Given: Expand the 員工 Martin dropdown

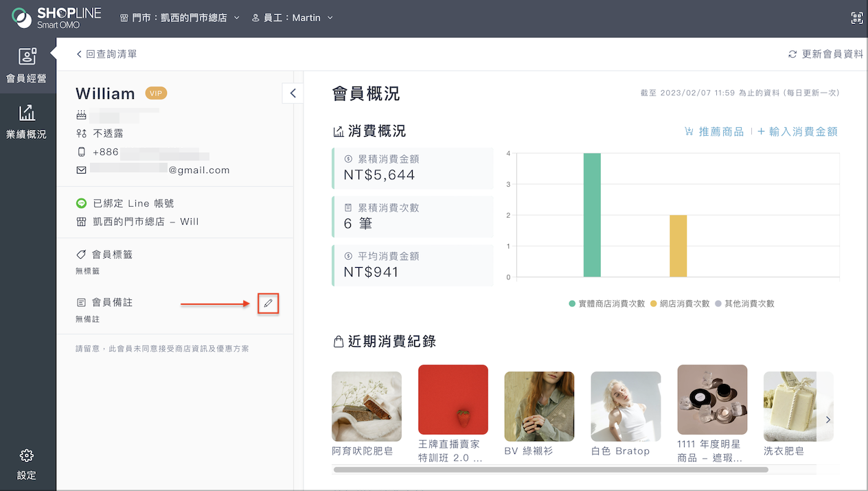Looking at the screenshot, I should click(292, 18).
